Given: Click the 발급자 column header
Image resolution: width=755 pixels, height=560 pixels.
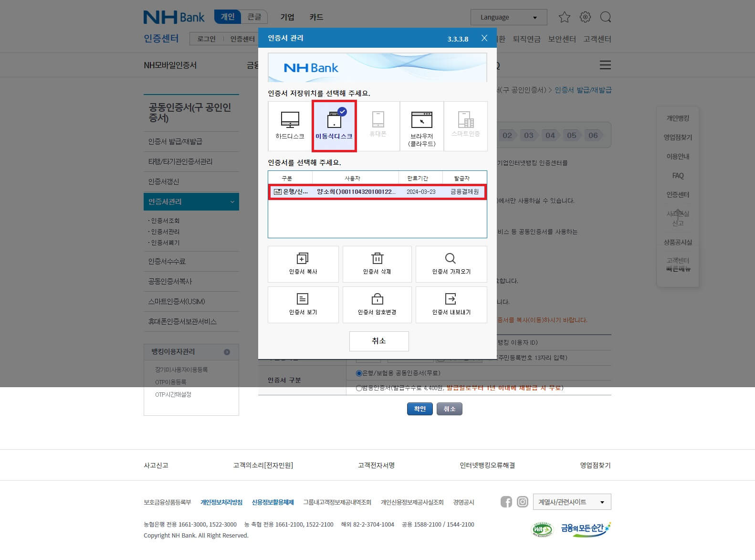Looking at the screenshot, I should pyautogui.click(x=462, y=178).
